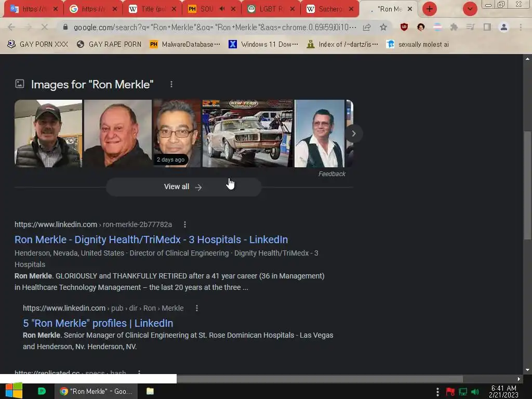Open the volume tray icon
532x399 pixels.
point(475,392)
